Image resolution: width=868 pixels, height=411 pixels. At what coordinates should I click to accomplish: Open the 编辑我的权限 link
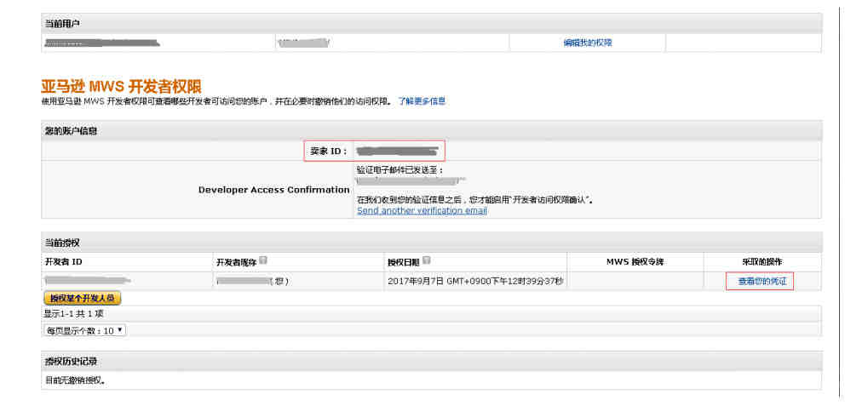tap(588, 43)
